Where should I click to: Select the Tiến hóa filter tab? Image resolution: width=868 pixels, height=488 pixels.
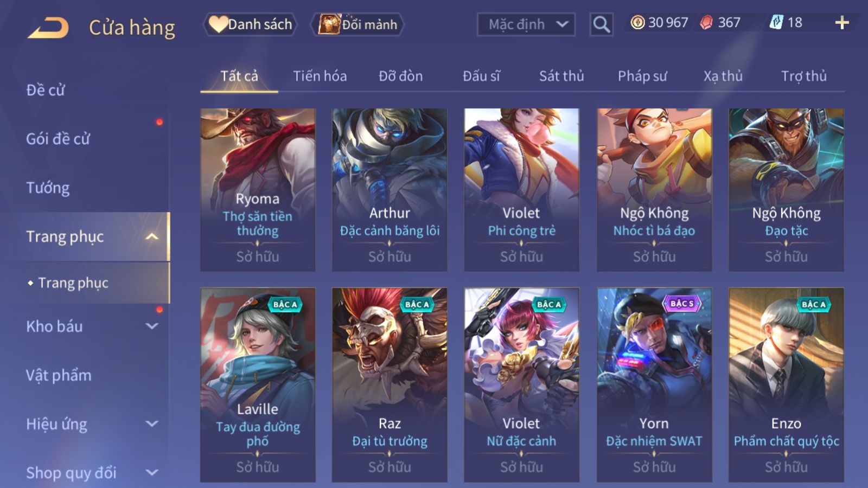(320, 76)
